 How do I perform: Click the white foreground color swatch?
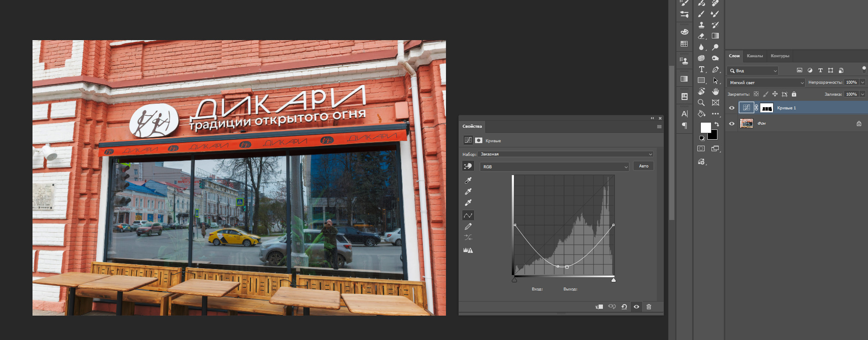(x=706, y=127)
